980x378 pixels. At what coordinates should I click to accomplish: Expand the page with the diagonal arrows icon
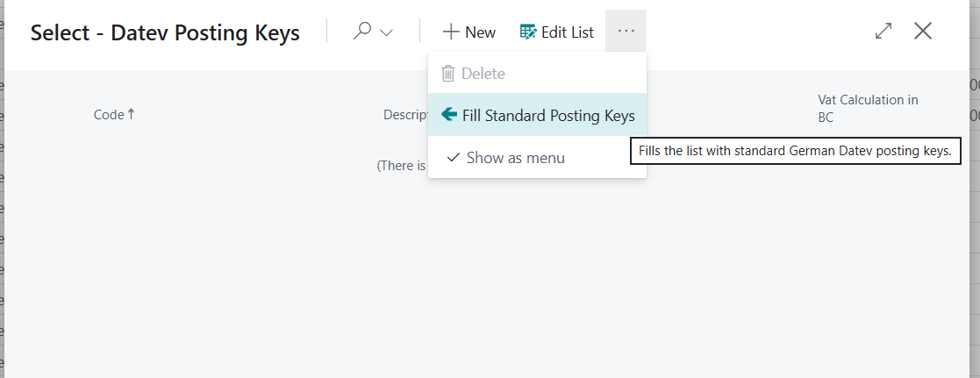point(883,31)
